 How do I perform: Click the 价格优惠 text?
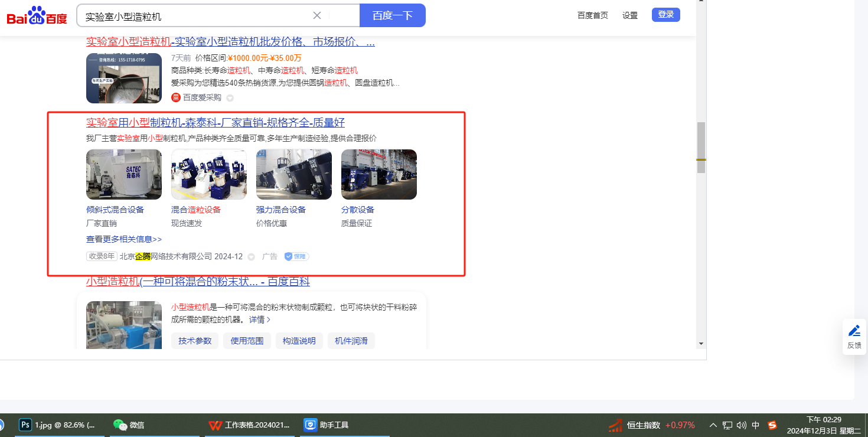[x=272, y=223]
